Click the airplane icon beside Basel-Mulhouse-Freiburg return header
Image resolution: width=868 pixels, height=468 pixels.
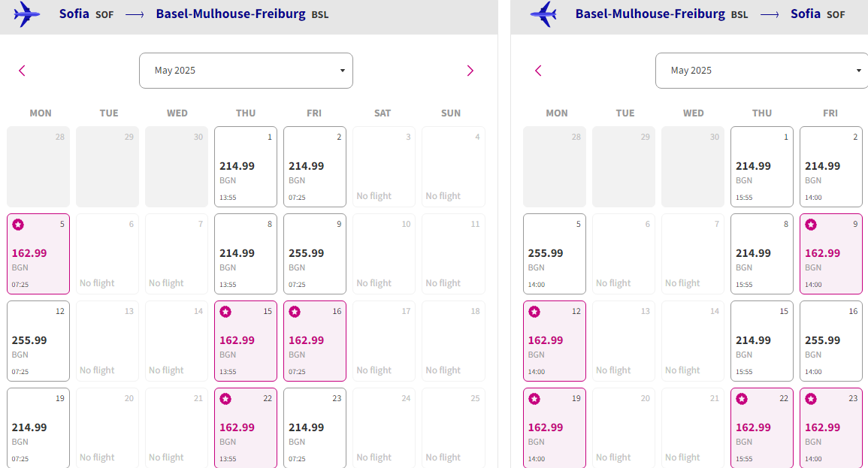pyautogui.click(x=543, y=14)
